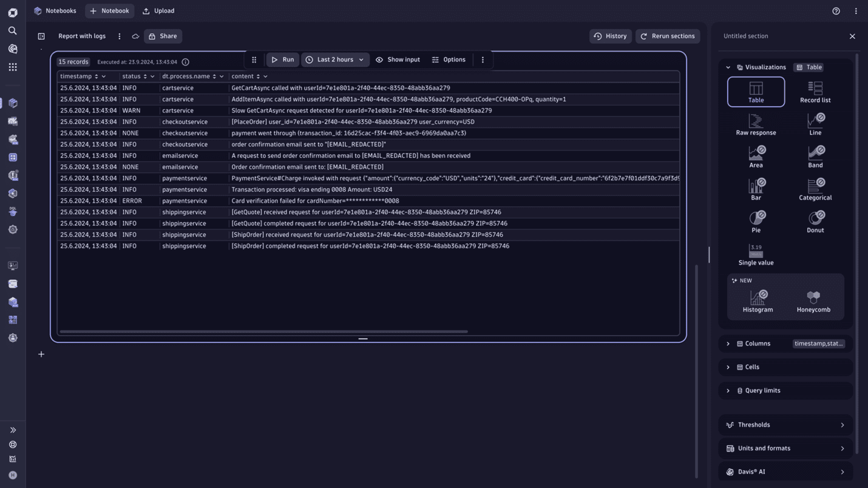Open timestamp column dropdown arrow
This screenshot has height=488, width=868.
coord(104,76)
